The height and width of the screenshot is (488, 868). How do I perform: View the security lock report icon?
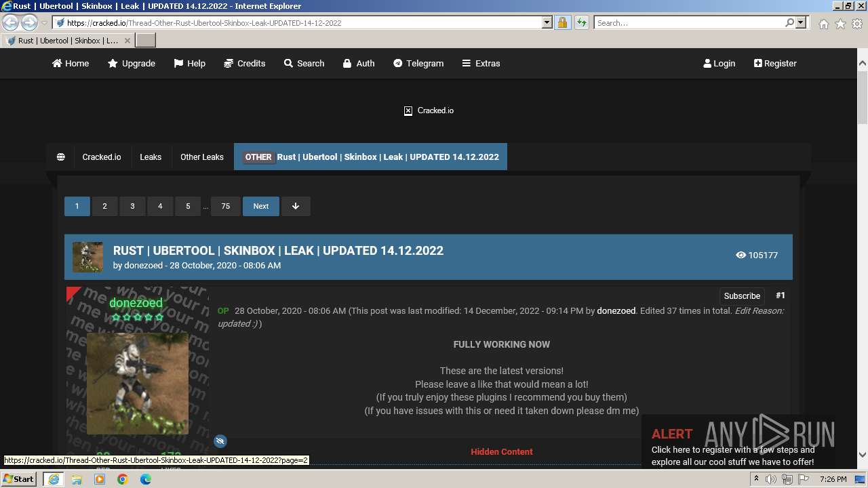tap(562, 22)
